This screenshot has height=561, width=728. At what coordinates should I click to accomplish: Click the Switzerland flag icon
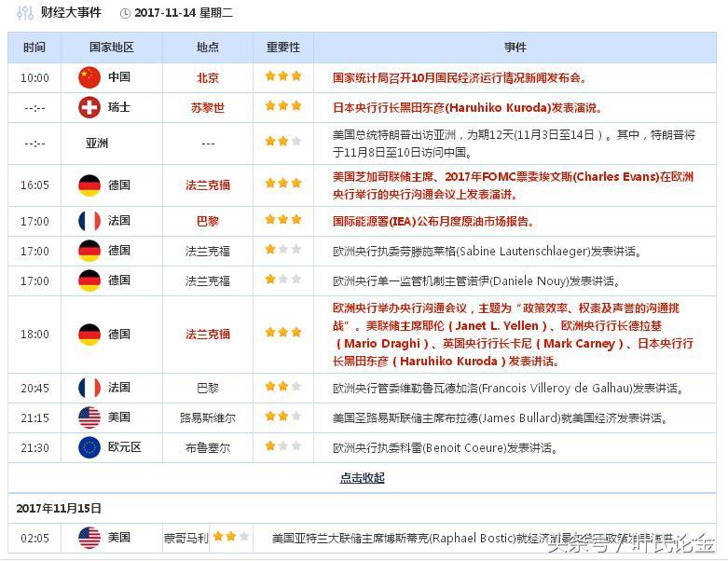click(x=89, y=108)
